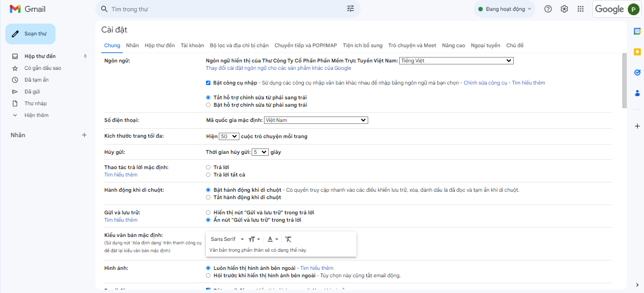This screenshot has height=293, width=644.
Task: Click the "Soạn thư" compose button
Action: 30,34
